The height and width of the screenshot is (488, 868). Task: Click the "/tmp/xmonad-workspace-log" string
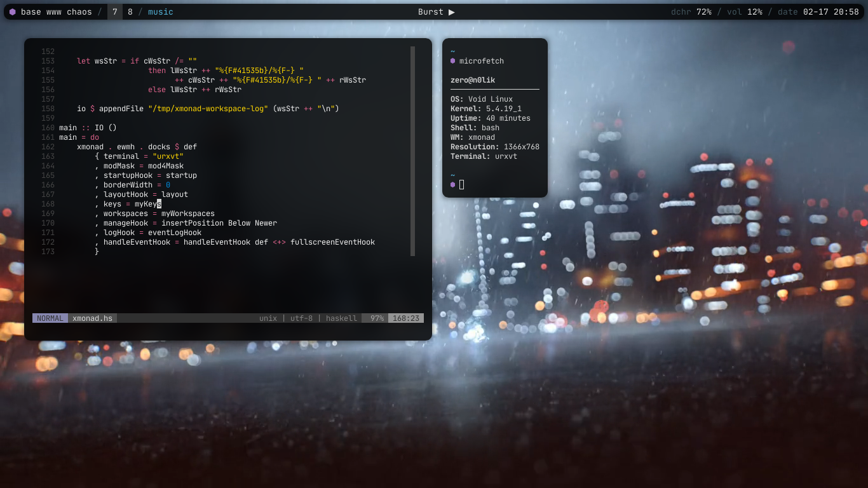(x=208, y=109)
